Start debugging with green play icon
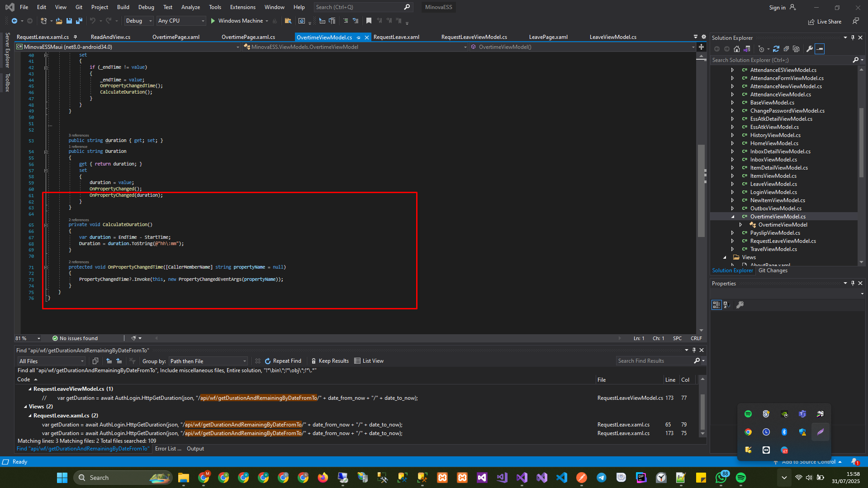Screen dimensions: 868x488 click(213, 21)
